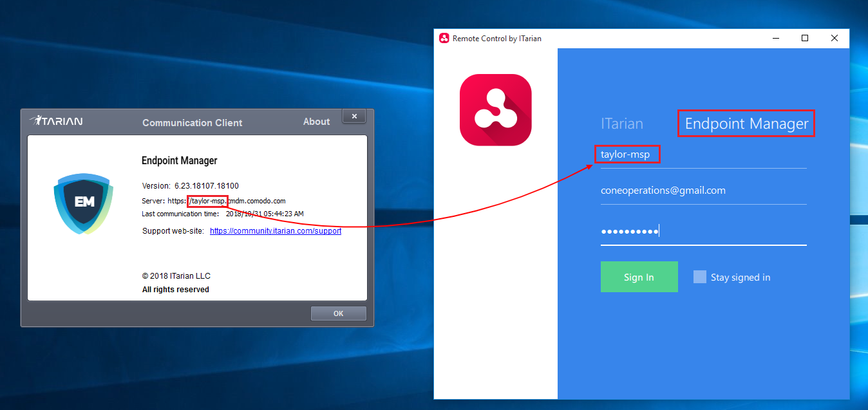Screen dimensions: 868x410
Task: Minimize the Remote Control by ITarian window
Action: (x=776, y=39)
